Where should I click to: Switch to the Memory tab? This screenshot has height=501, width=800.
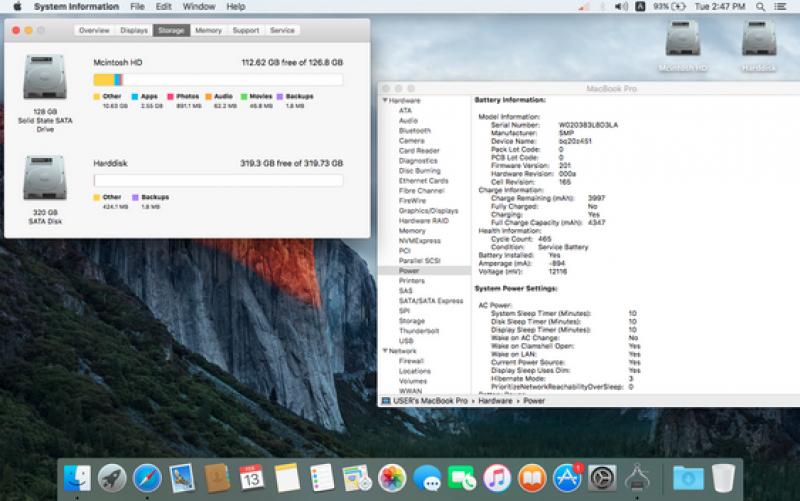[x=208, y=31]
